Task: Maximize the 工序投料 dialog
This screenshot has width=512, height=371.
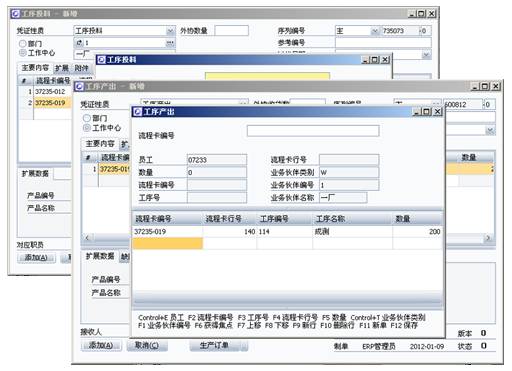Action: [375, 60]
